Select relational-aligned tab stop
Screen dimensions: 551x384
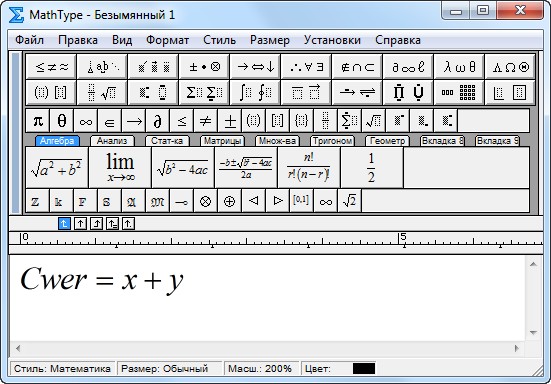tap(112, 223)
